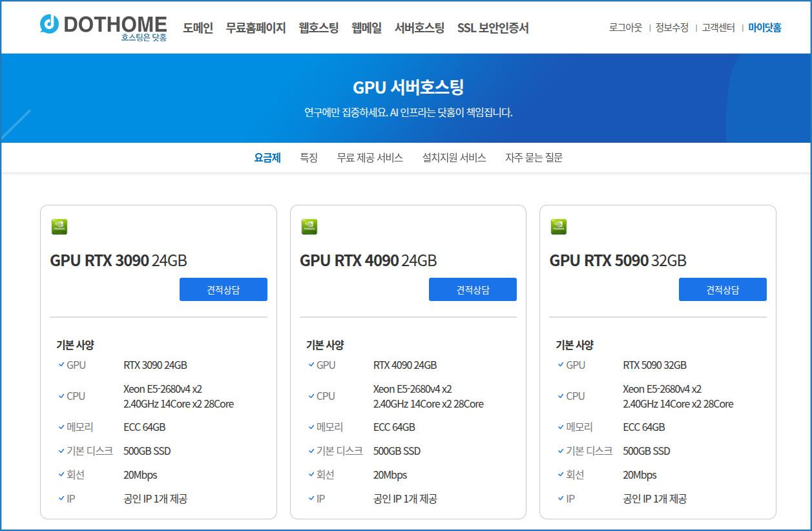Open the 설치지원 서비스 tab
This screenshot has width=812, height=531.
(454, 158)
